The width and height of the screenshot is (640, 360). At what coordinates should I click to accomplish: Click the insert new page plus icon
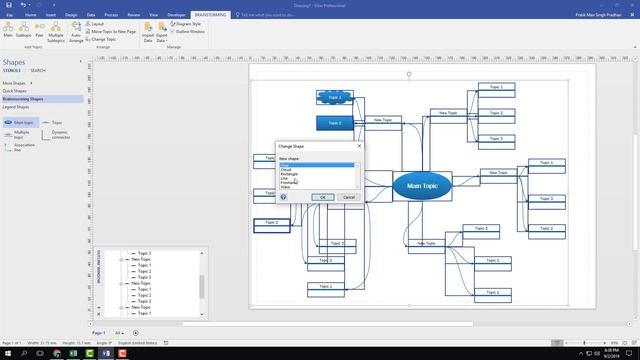(x=136, y=333)
